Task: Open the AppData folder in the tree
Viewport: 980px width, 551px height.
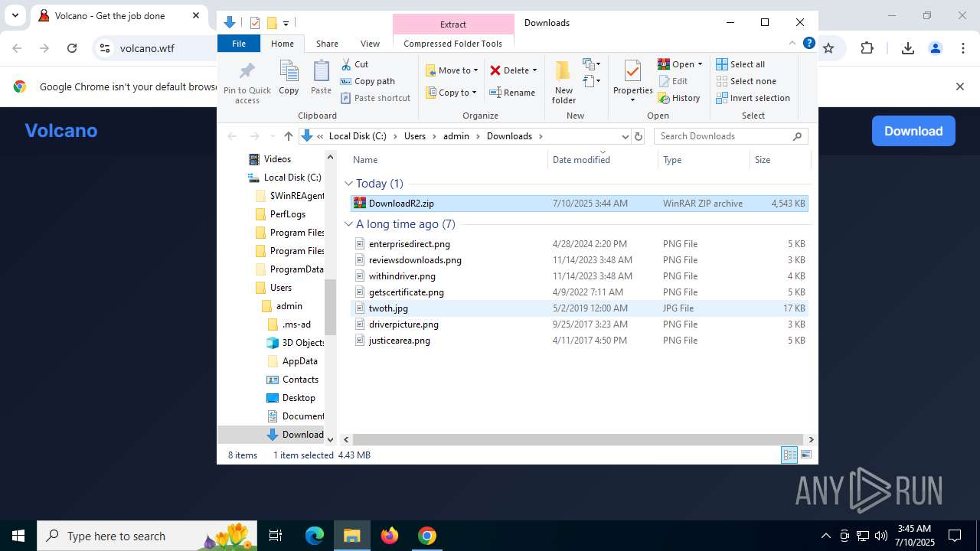Action: click(x=299, y=361)
